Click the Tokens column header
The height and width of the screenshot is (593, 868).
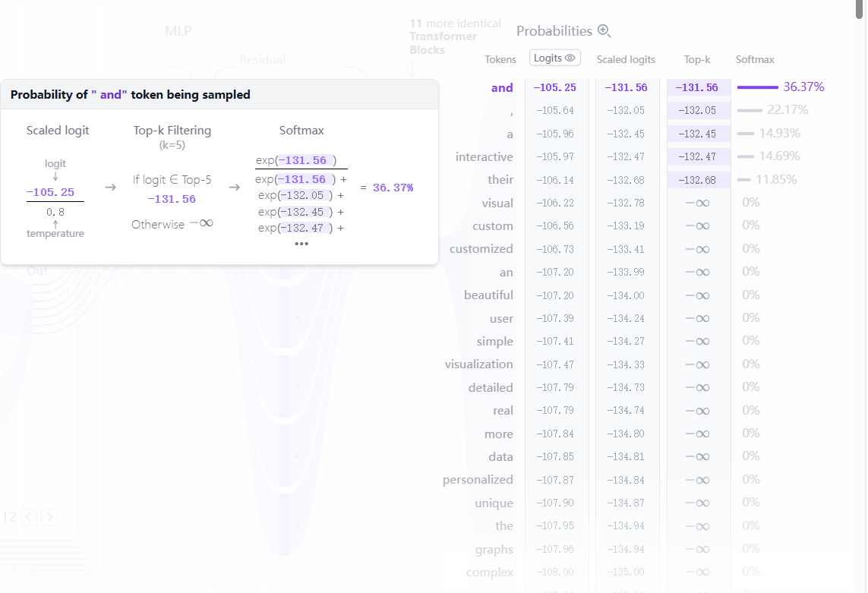(x=500, y=59)
